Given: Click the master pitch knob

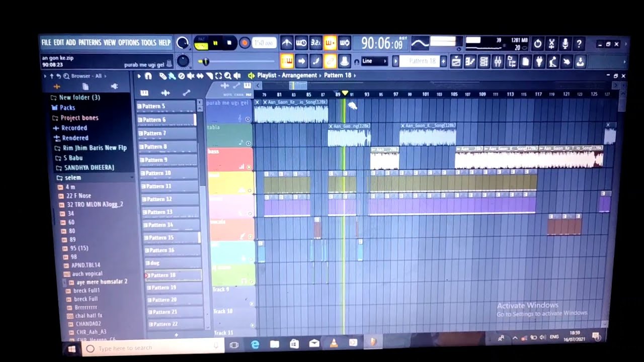Looking at the screenshot, I should coord(183,61).
